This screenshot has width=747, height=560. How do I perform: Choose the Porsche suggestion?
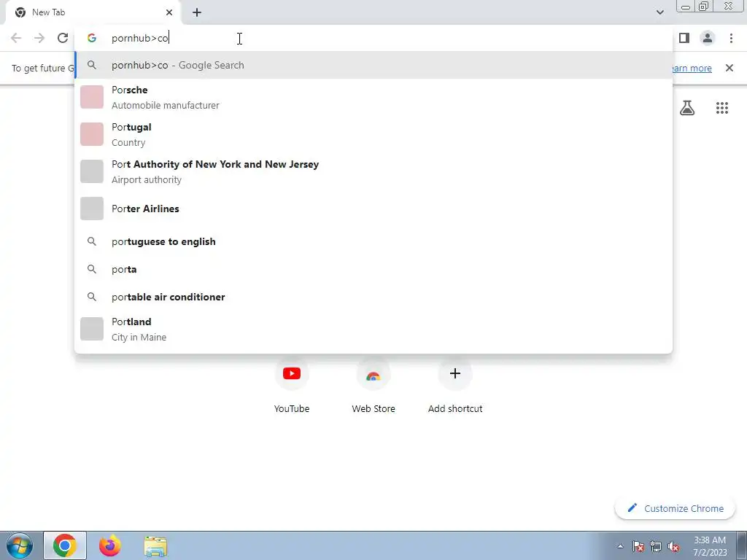point(373,97)
